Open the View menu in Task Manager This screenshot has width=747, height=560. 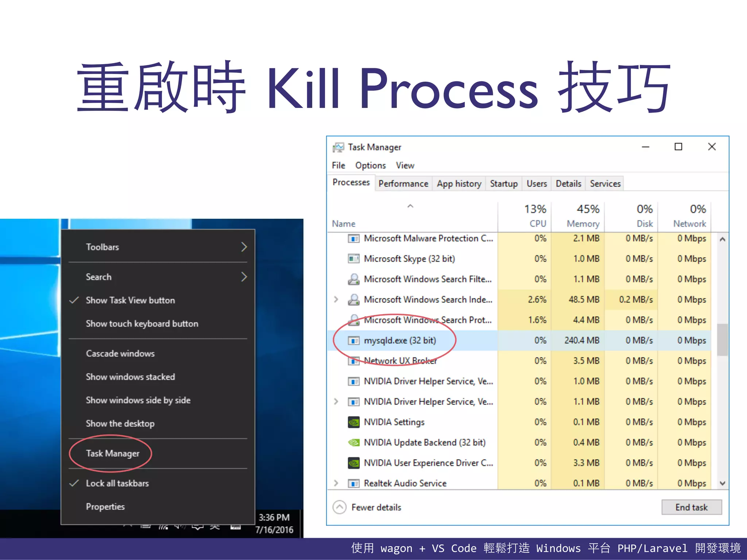click(405, 166)
